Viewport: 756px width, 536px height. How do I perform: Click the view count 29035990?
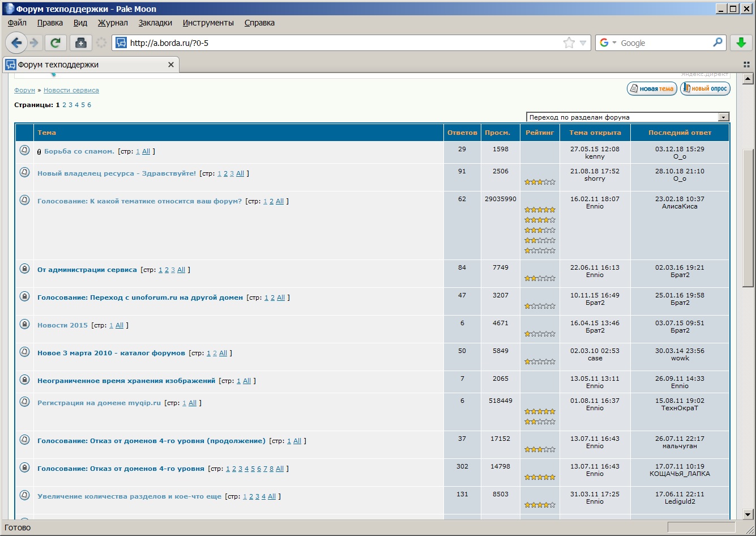(x=501, y=199)
